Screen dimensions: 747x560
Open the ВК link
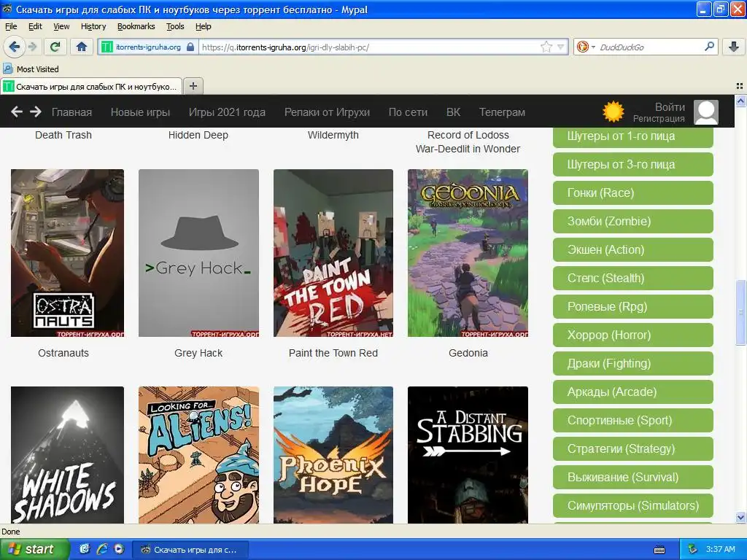(x=454, y=112)
